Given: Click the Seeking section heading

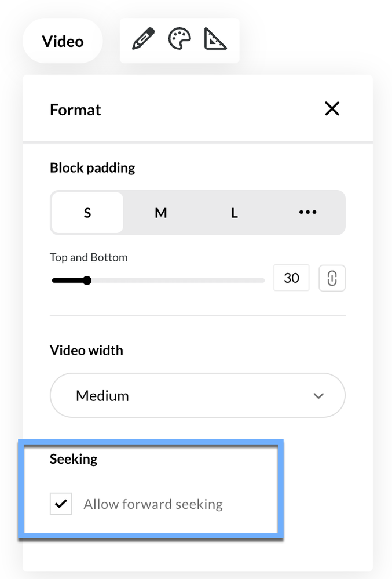Looking at the screenshot, I should pos(74,459).
